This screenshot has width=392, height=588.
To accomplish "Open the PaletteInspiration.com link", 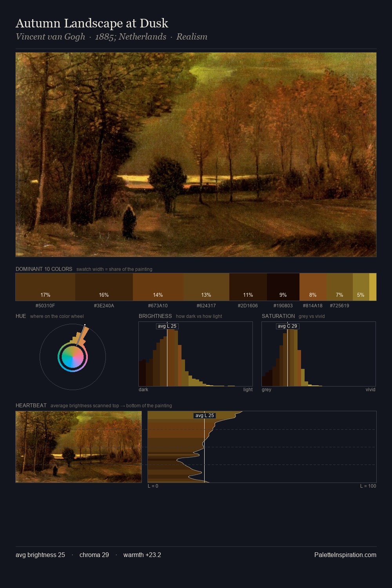I will (x=345, y=555).
